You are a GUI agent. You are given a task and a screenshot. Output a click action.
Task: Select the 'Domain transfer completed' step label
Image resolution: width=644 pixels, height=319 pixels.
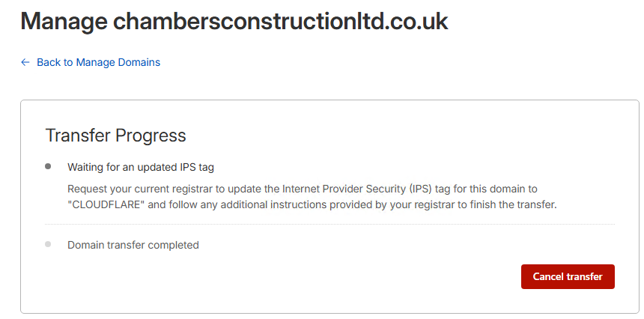(x=133, y=245)
